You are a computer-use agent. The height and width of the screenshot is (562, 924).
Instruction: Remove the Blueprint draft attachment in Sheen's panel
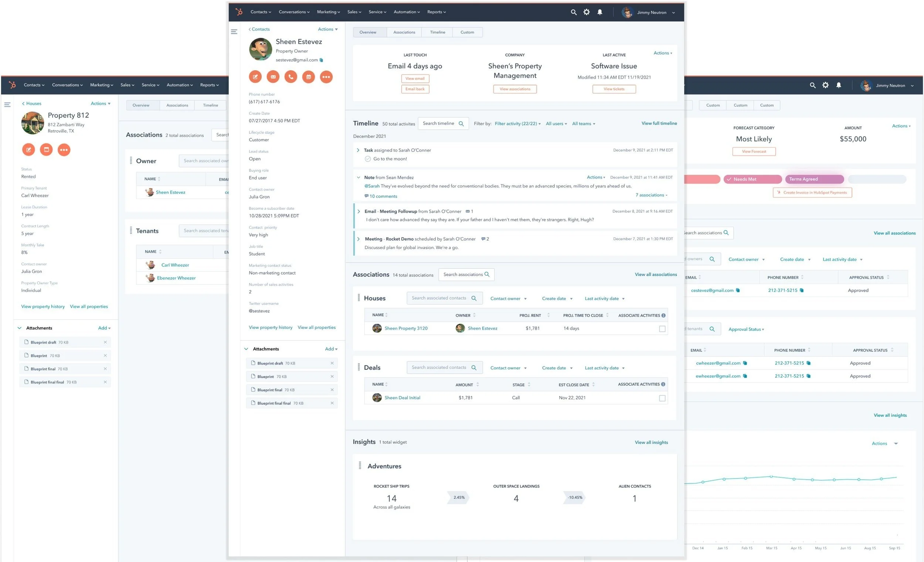(x=332, y=363)
